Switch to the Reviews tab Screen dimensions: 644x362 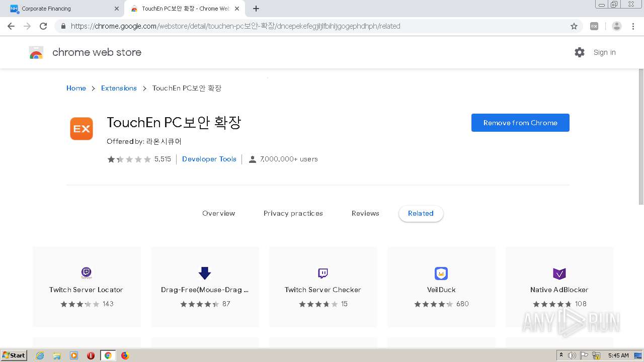click(x=365, y=213)
